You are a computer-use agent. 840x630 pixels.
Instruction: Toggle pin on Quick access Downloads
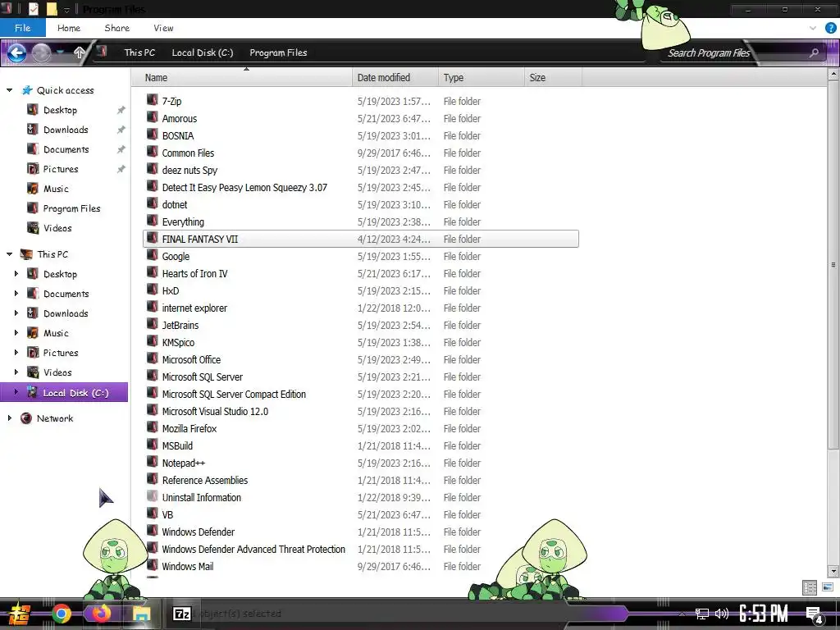[121, 130]
